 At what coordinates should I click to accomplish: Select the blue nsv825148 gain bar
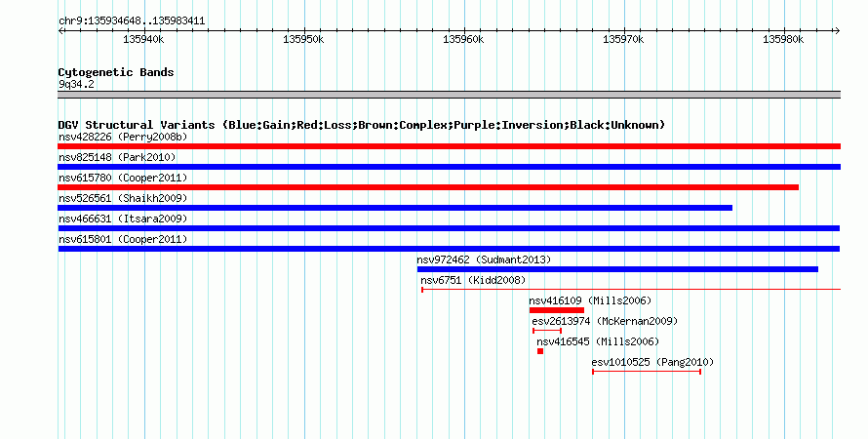449,167
